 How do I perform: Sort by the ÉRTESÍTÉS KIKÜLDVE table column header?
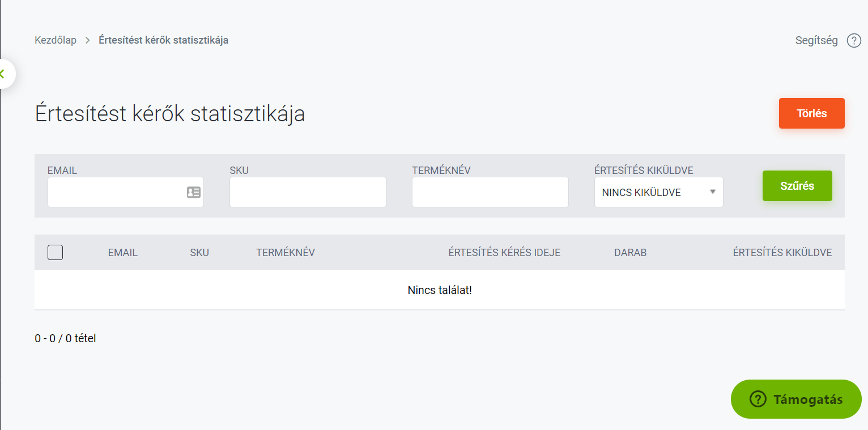coord(782,253)
